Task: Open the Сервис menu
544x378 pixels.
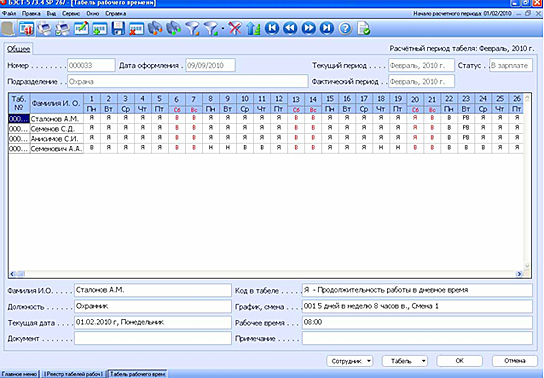Action: (x=71, y=14)
